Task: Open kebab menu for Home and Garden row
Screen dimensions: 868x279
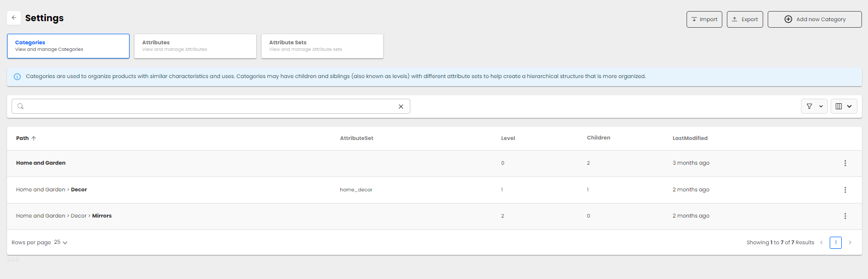Action: (x=845, y=163)
